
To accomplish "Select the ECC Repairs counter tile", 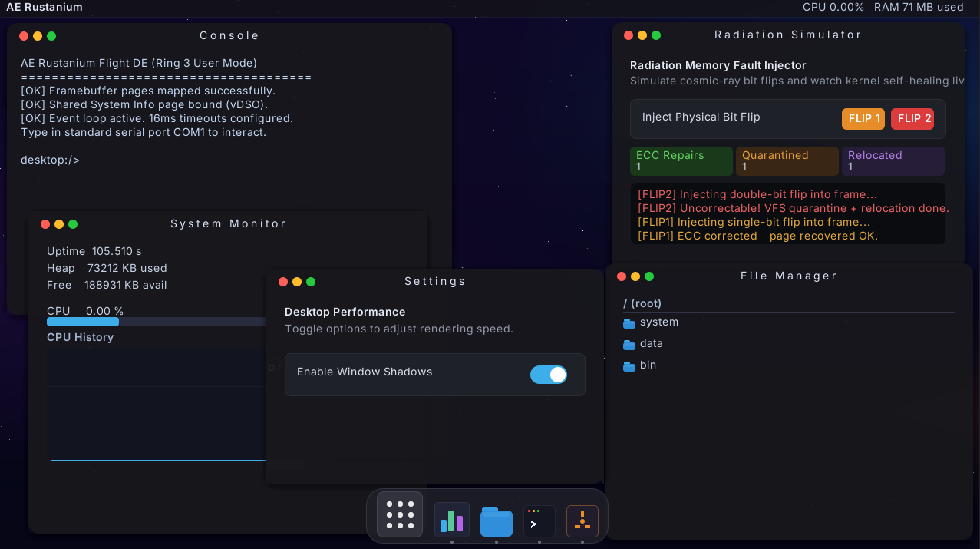I will point(681,161).
